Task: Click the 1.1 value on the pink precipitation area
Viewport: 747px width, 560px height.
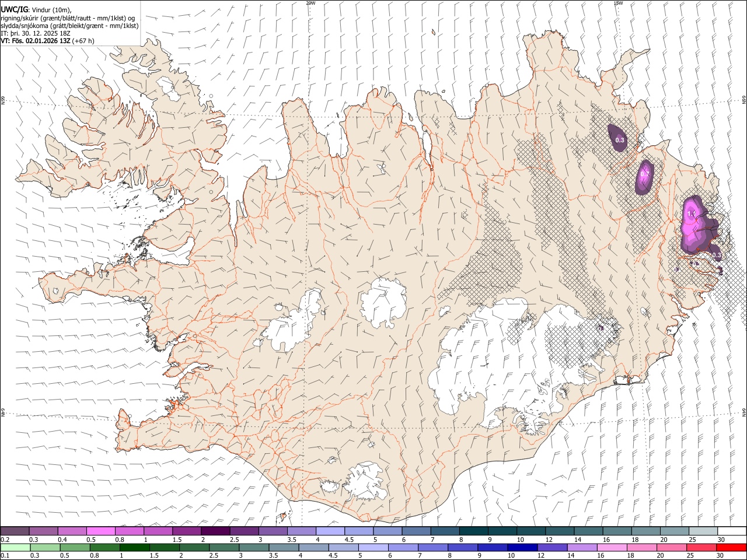Action: click(691, 214)
